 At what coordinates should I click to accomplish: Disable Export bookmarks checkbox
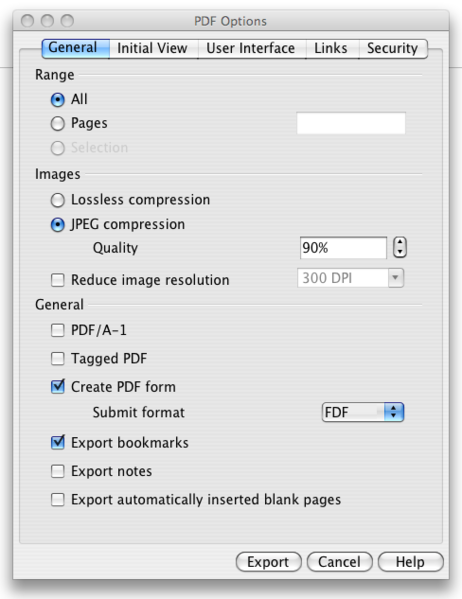[x=58, y=442]
